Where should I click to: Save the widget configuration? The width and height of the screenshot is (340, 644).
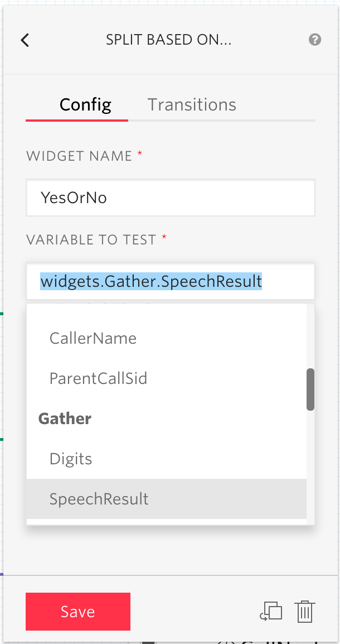[x=77, y=612]
